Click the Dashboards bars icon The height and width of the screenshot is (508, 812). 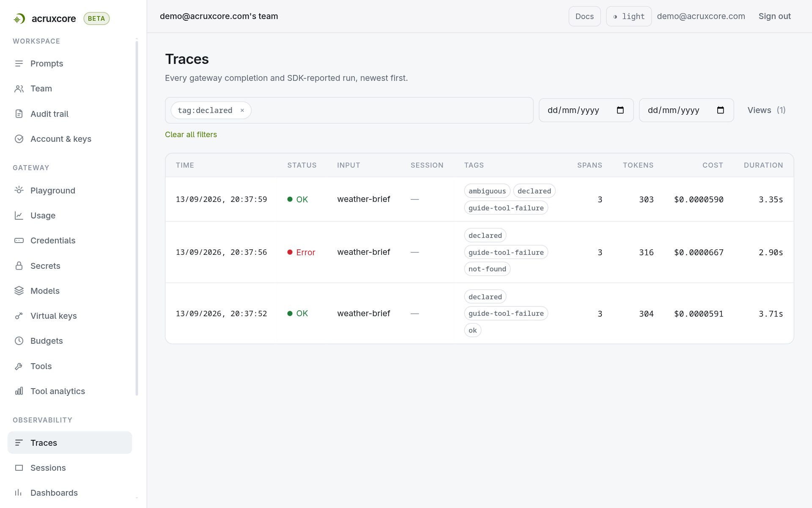pyautogui.click(x=19, y=493)
